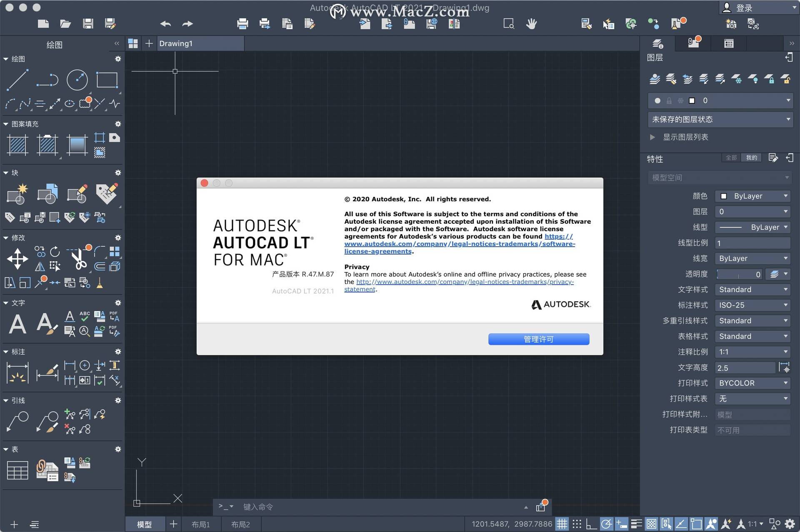Open 未保存的图层状态 dropdown
800x532 pixels.
click(720, 120)
